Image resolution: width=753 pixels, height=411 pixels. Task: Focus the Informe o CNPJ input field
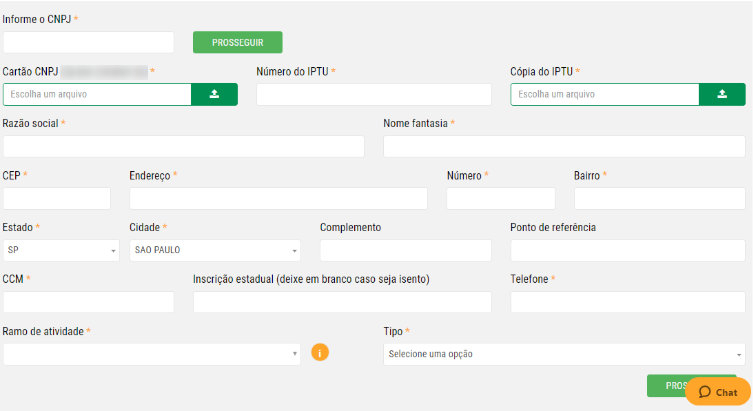click(88, 42)
